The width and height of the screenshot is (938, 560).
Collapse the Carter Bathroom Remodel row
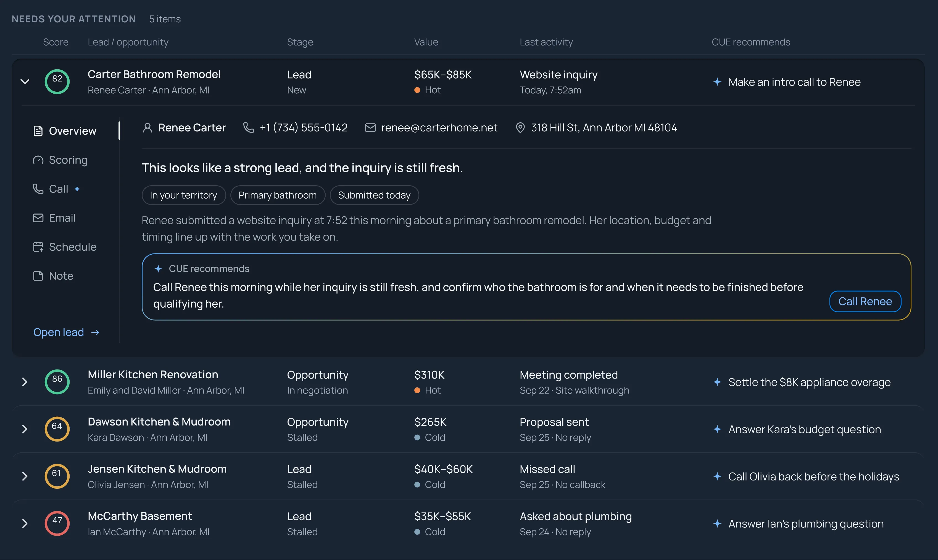25,81
